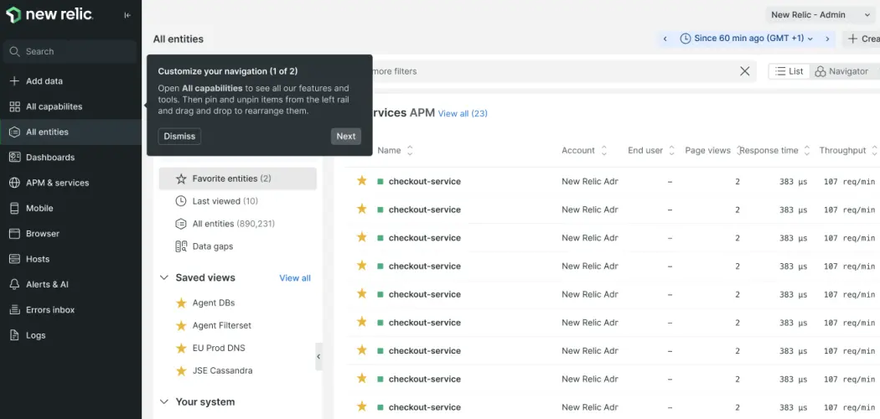Image resolution: width=880 pixels, height=419 pixels.
Task: Open the time range picker dropdown
Action: tap(746, 39)
